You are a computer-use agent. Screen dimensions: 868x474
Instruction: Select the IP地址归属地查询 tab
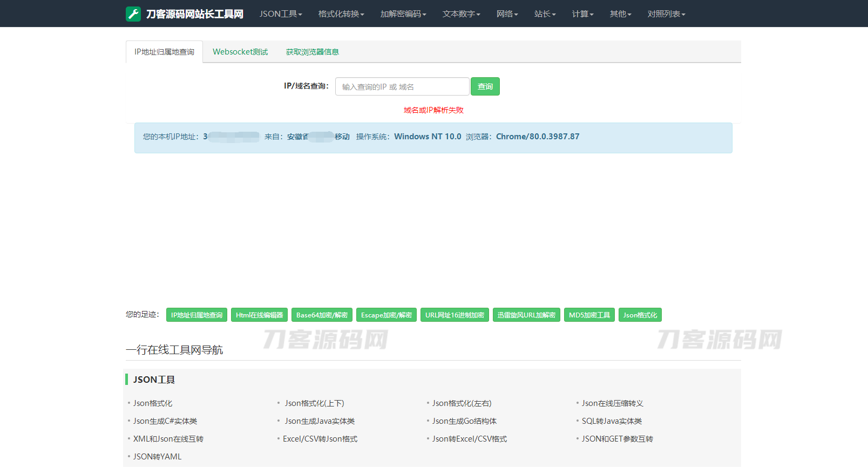click(x=164, y=52)
